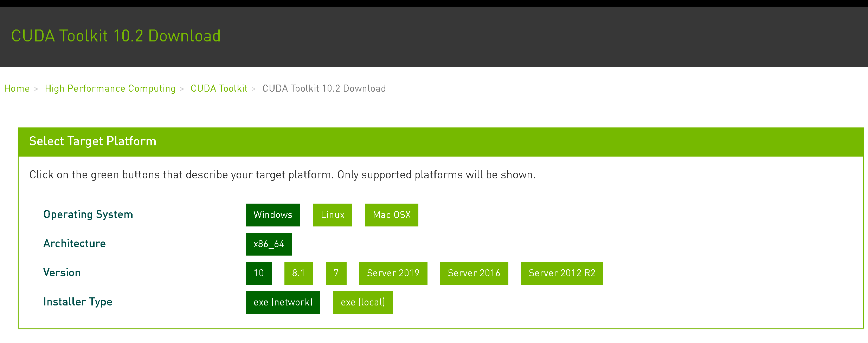
Task: Open CUDA Toolkit breadcrumb link
Action: 219,88
